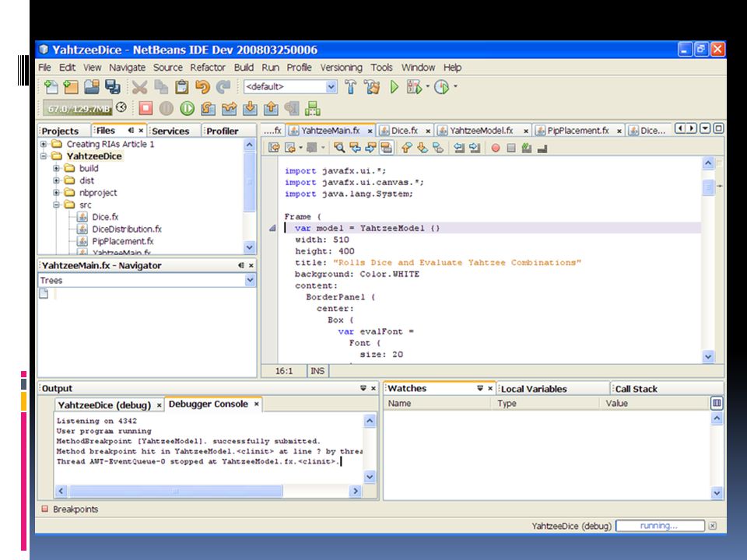Click the Build Main Project hammer icon

[x=351, y=87]
